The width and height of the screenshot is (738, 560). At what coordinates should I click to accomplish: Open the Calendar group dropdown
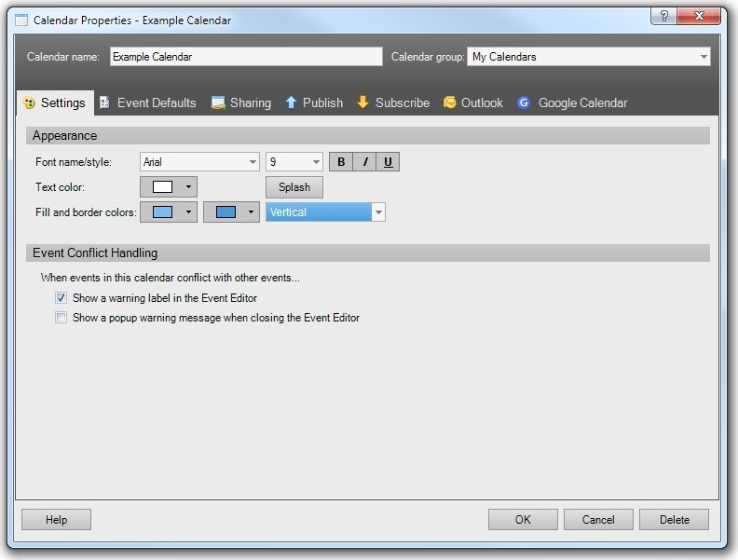[704, 57]
